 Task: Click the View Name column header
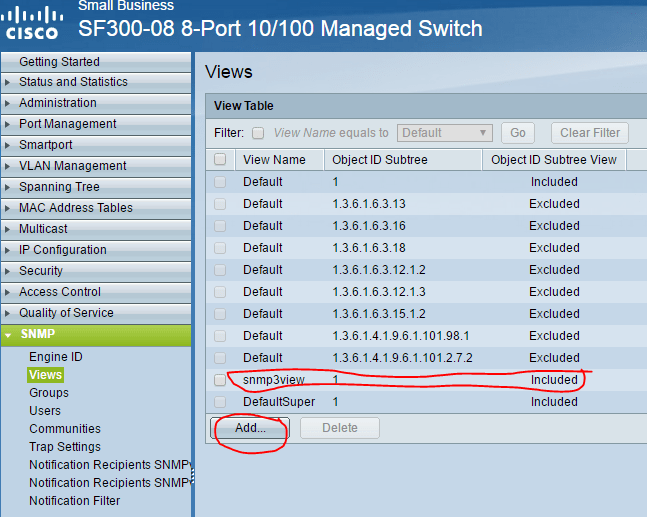[274, 160]
